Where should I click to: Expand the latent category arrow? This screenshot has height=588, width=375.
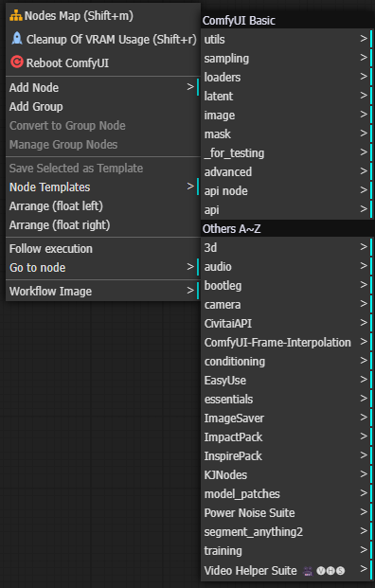coord(364,96)
